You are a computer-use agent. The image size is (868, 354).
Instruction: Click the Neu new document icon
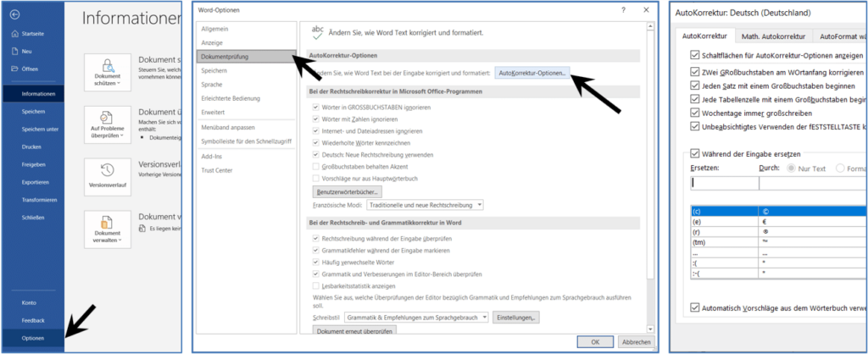tap(14, 51)
